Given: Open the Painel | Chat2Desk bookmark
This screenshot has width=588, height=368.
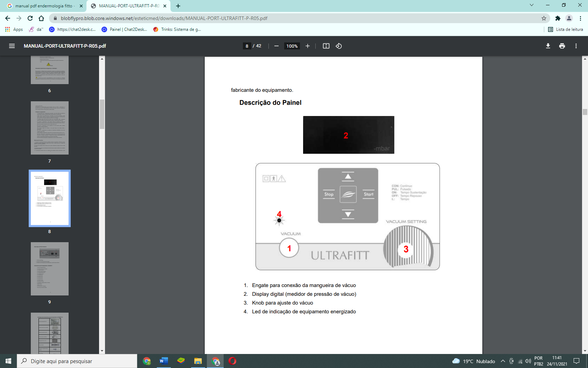Looking at the screenshot, I should tap(125, 29).
